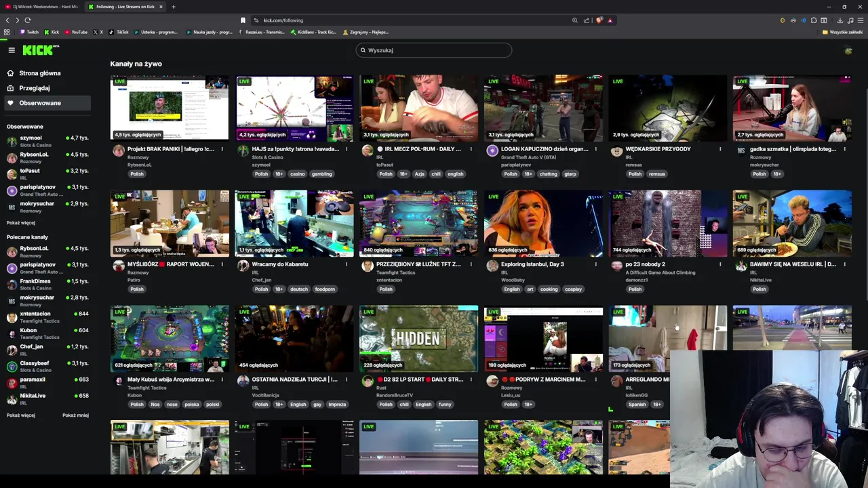Open options menu for WĘDKARSKIE PRZYGODY

pos(720,149)
